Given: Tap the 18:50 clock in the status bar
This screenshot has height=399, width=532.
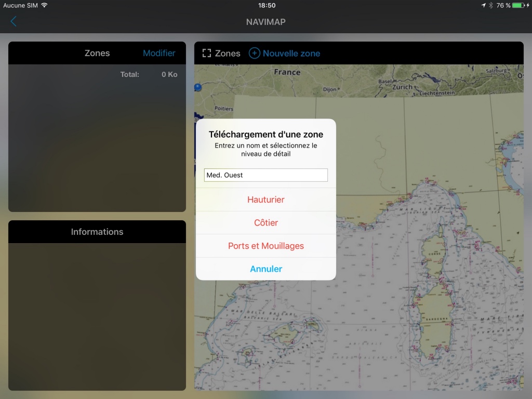Looking at the screenshot, I should [267, 5].
